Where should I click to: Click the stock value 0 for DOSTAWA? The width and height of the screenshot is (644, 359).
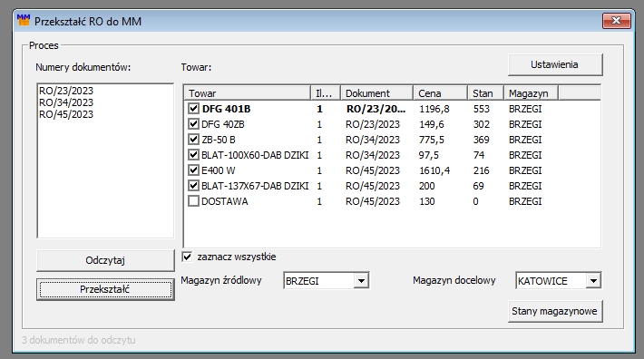click(475, 201)
